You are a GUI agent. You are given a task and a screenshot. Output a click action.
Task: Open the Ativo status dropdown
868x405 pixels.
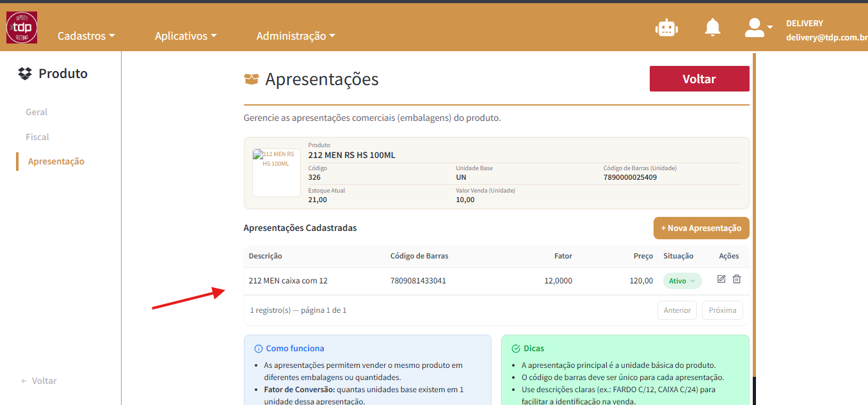(x=682, y=281)
